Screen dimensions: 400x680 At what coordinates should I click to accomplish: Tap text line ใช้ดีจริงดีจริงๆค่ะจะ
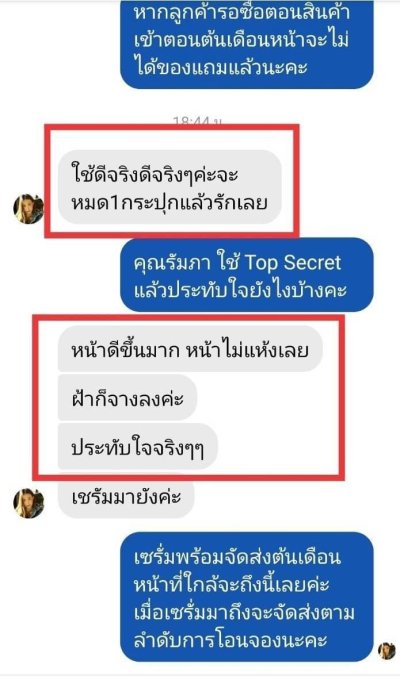click(156, 175)
